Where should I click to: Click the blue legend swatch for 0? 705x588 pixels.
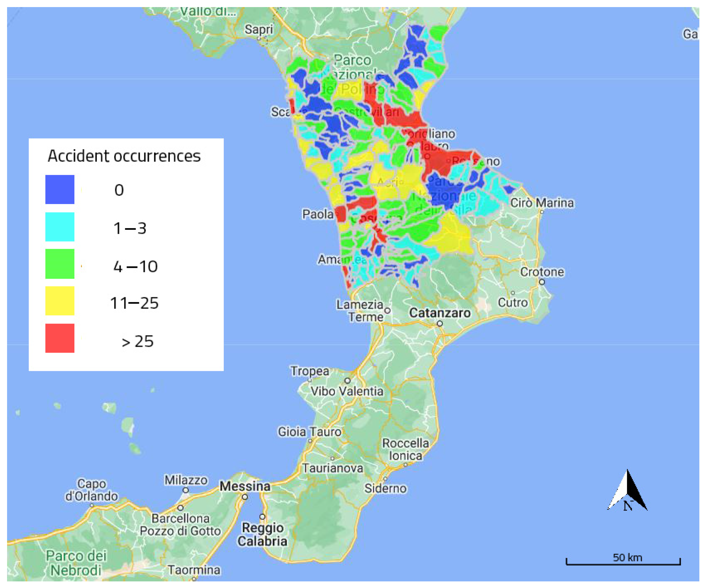60,189
